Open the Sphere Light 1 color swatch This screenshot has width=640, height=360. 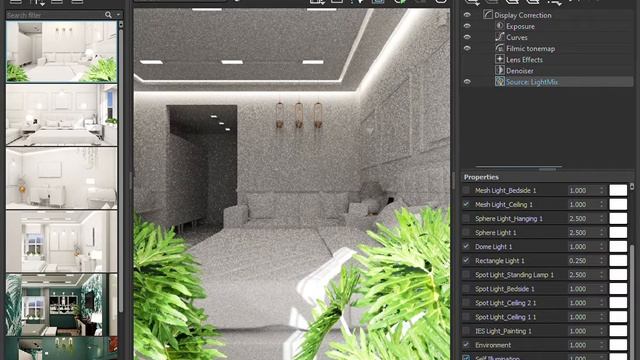click(618, 232)
